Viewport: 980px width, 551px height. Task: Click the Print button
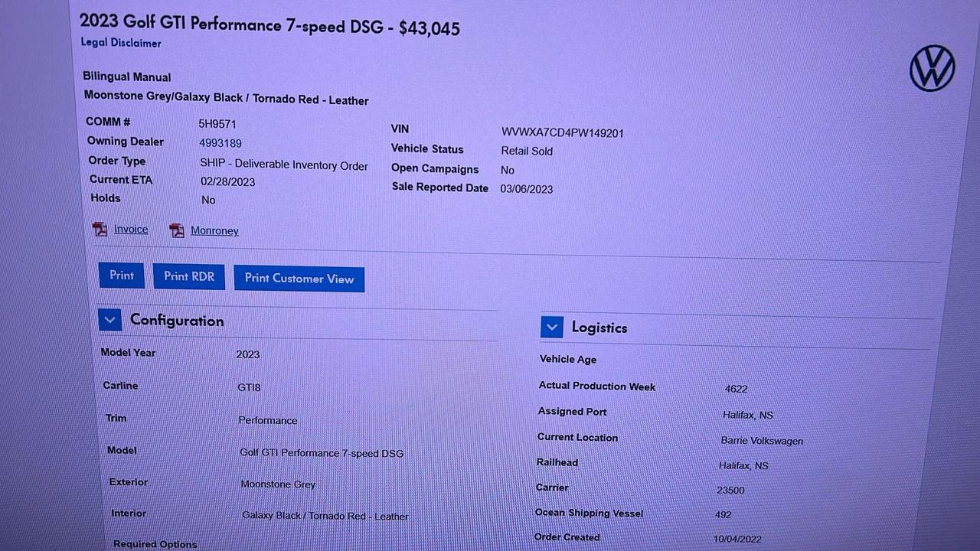click(x=122, y=275)
